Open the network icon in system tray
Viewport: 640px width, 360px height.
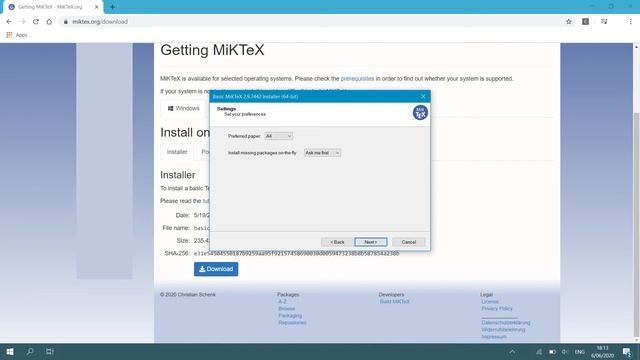(x=539, y=352)
